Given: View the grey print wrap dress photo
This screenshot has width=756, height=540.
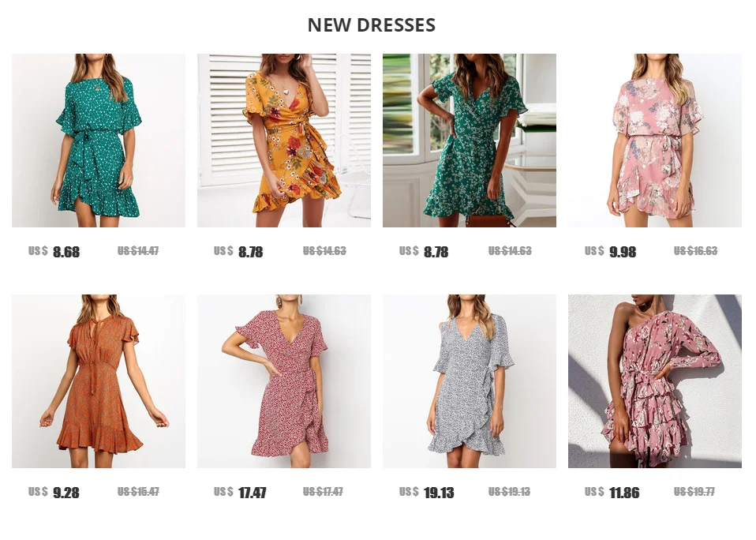Looking at the screenshot, I should point(469,381).
